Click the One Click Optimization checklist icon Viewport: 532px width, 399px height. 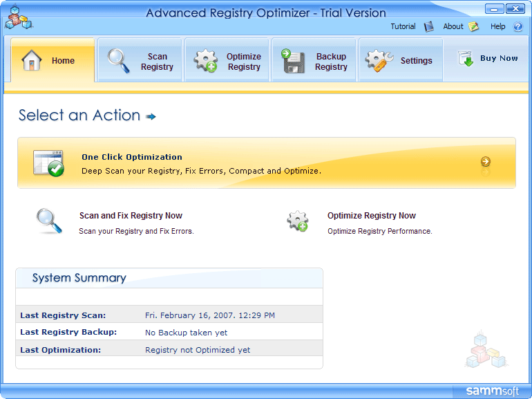coord(49,163)
